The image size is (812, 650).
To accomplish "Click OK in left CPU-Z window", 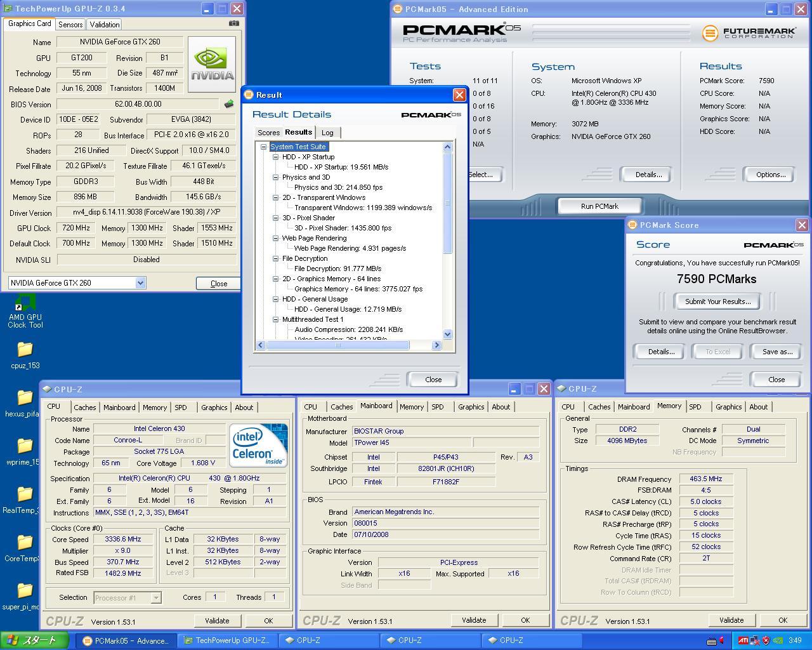I will tap(268, 621).
